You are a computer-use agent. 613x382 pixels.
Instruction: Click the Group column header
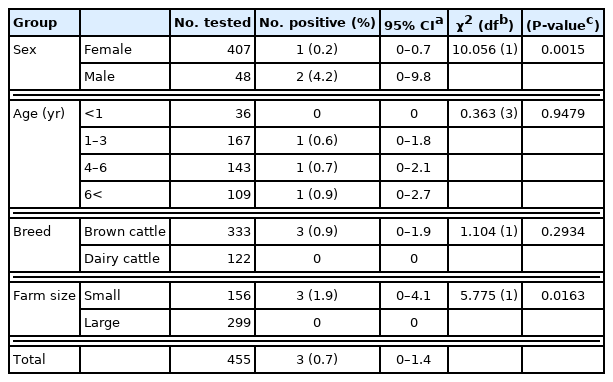pyautogui.click(x=45, y=23)
